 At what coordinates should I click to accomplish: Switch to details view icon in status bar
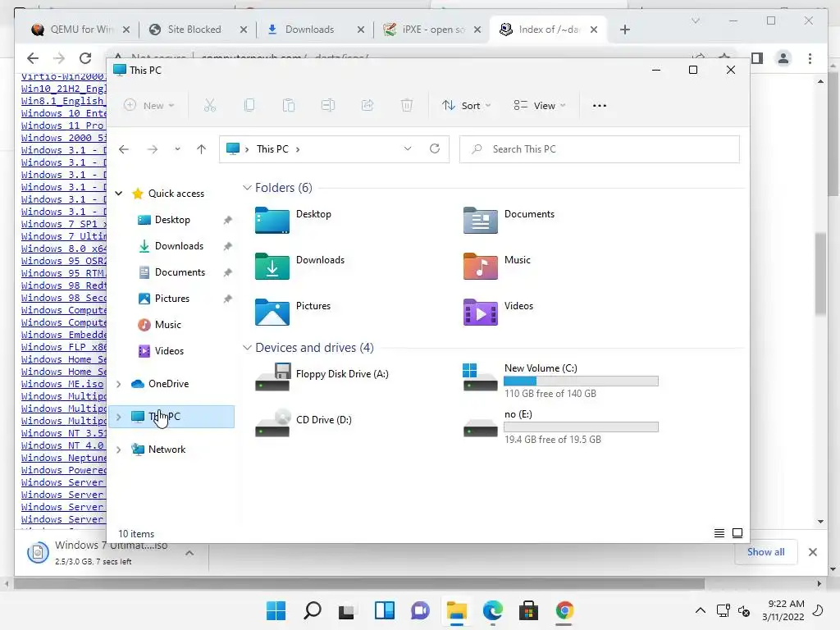tap(719, 533)
